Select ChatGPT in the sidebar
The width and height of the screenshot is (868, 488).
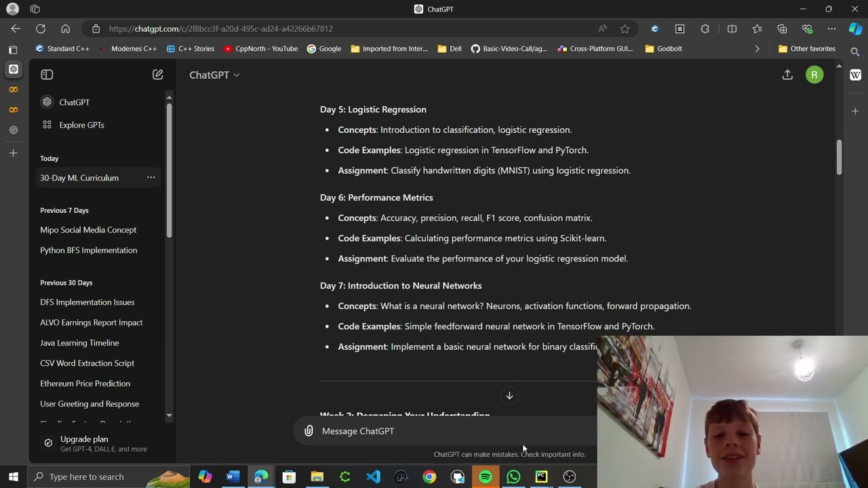click(98, 102)
